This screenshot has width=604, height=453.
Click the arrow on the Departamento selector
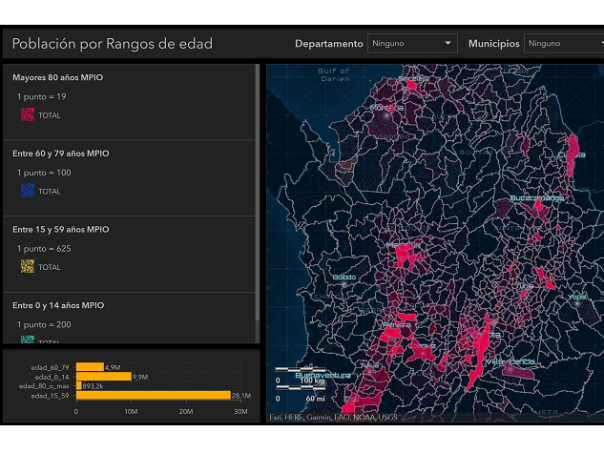coord(448,44)
